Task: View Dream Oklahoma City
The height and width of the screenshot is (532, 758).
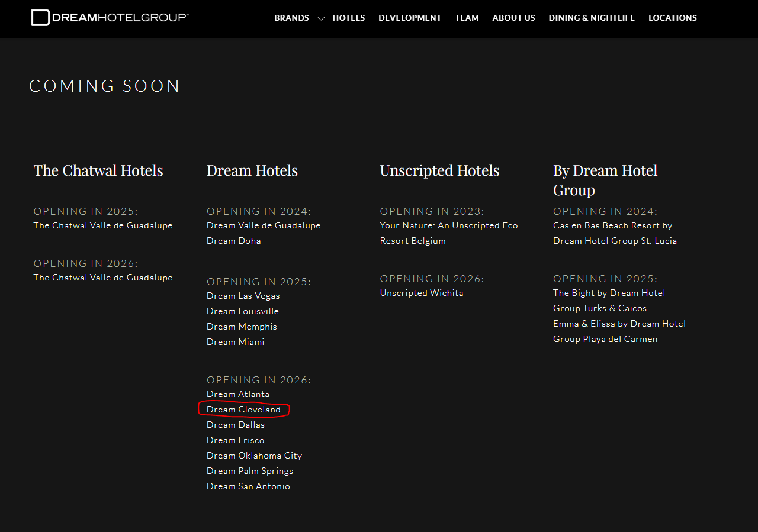Action: (x=255, y=456)
